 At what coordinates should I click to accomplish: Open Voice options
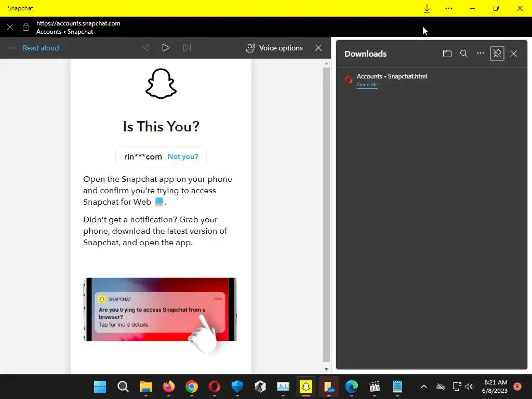(274, 48)
